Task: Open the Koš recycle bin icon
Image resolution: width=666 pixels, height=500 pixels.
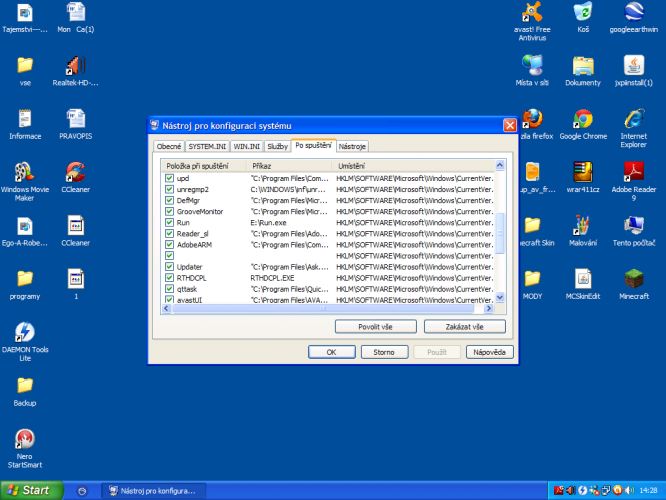Action: [583, 17]
